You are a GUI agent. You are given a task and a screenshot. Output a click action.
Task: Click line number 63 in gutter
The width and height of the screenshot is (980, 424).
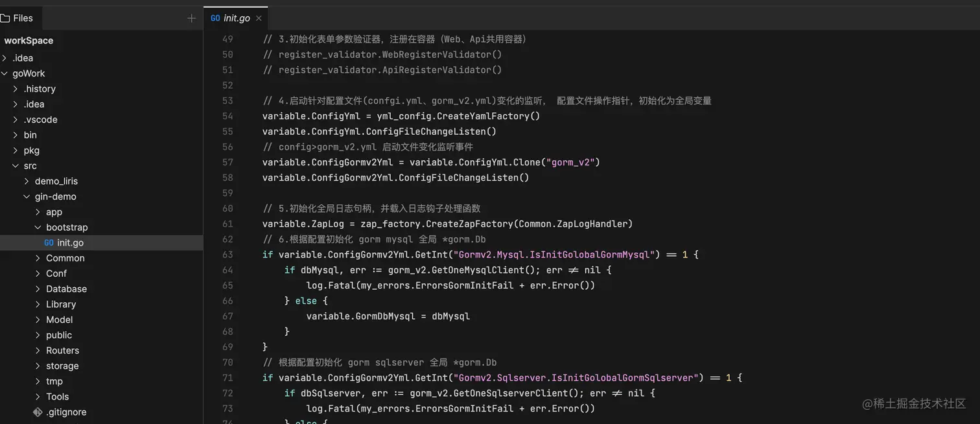click(227, 255)
